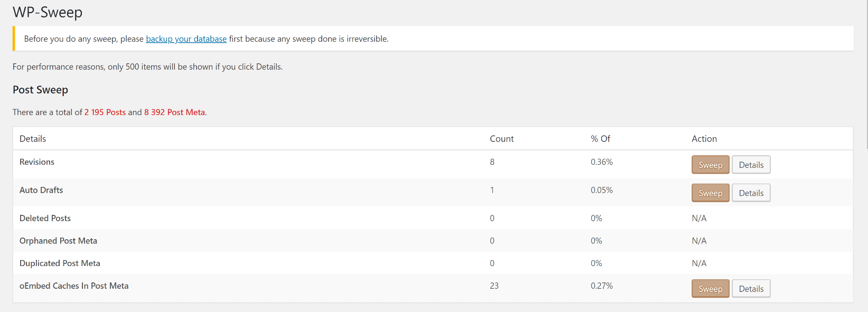This screenshot has height=312, width=868.
Task: Select the Deleted Posts row label
Action: pyautogui.click(x=45, y=218)
